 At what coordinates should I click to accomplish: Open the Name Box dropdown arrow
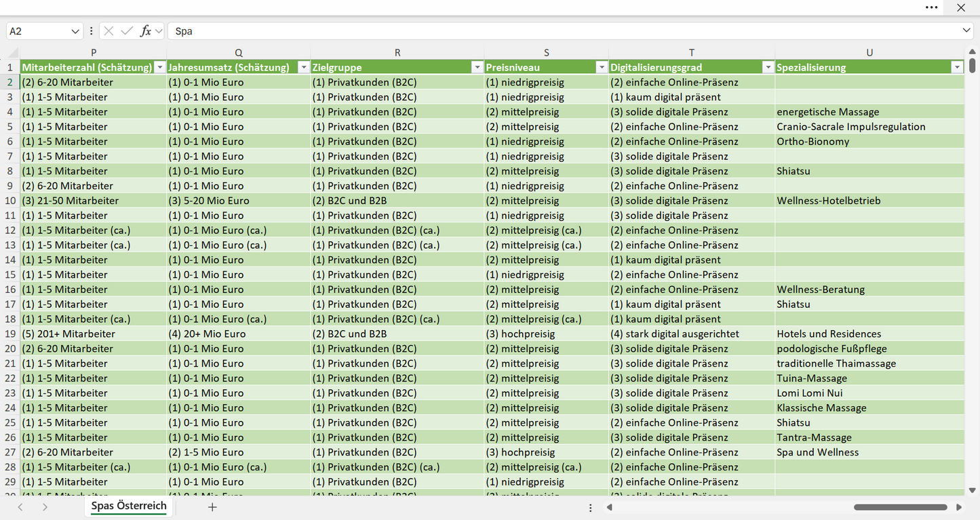pyautogui.click(x=75, y=31)
